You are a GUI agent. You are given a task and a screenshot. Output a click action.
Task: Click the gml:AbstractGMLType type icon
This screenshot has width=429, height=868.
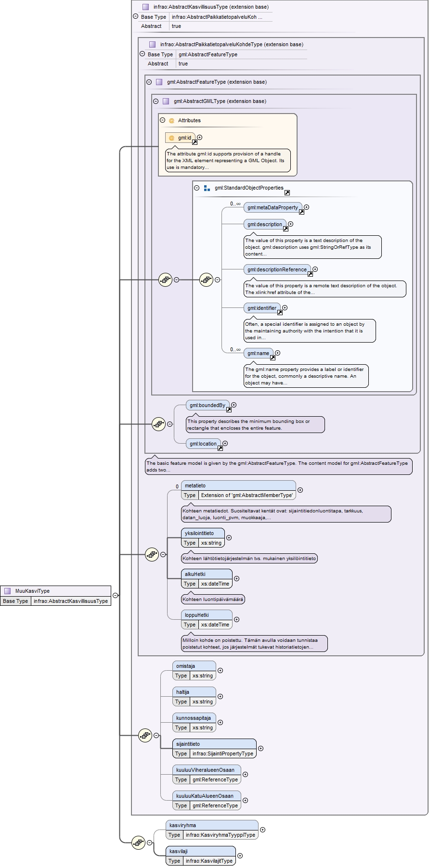[x=166, y=101]
